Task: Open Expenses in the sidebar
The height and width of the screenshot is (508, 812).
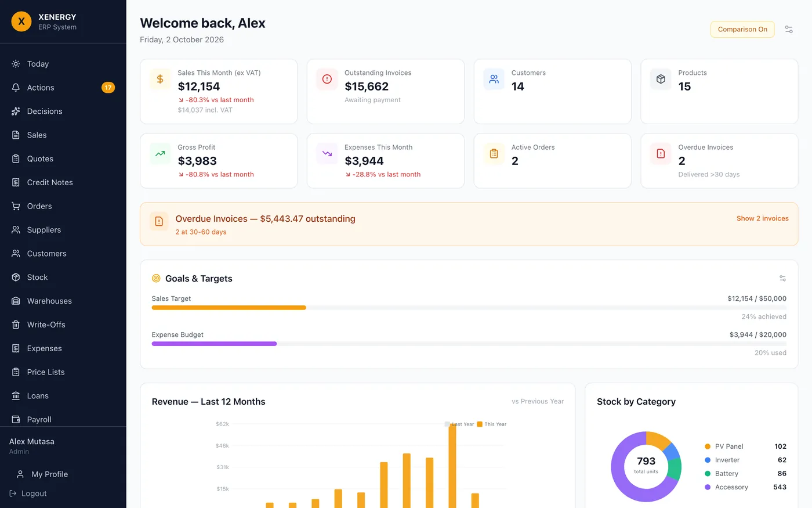Action: pos(63,348)
